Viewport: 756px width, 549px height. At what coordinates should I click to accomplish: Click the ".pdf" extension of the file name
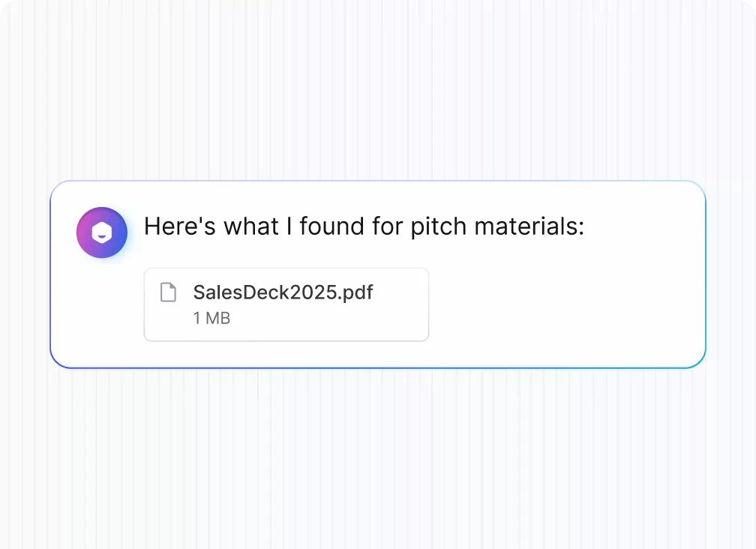pos(355,292)
